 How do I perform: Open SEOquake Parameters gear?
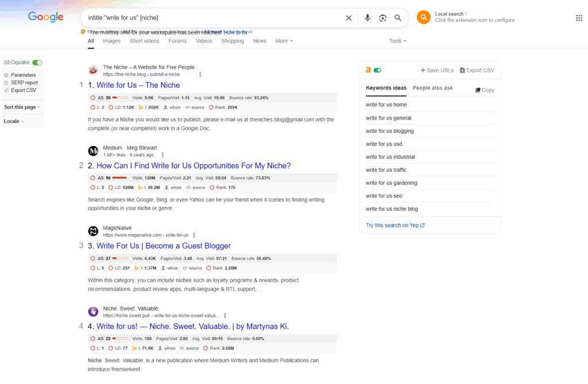click(6, 75)
